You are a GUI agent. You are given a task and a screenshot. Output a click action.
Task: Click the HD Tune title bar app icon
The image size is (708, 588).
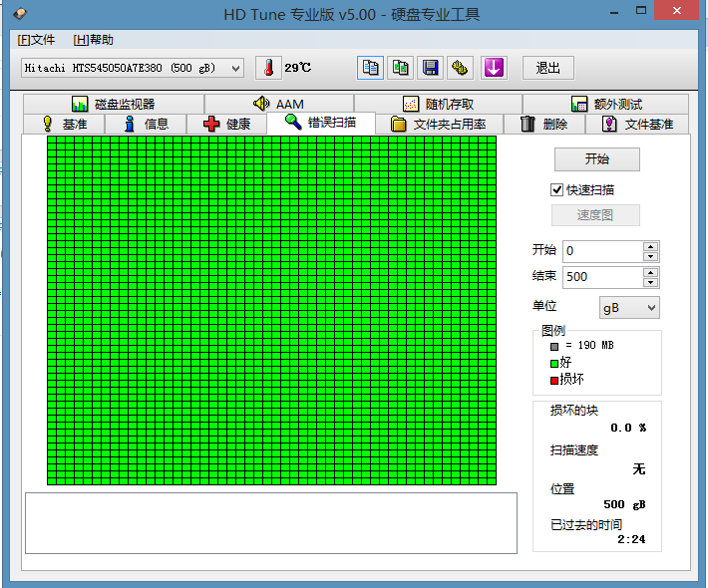pos(19,14)
